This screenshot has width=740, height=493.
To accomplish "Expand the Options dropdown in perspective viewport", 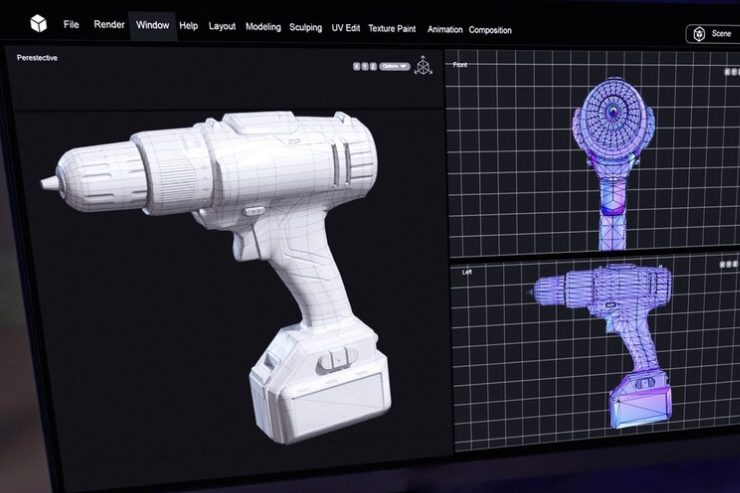I will (x=395, y=67).
